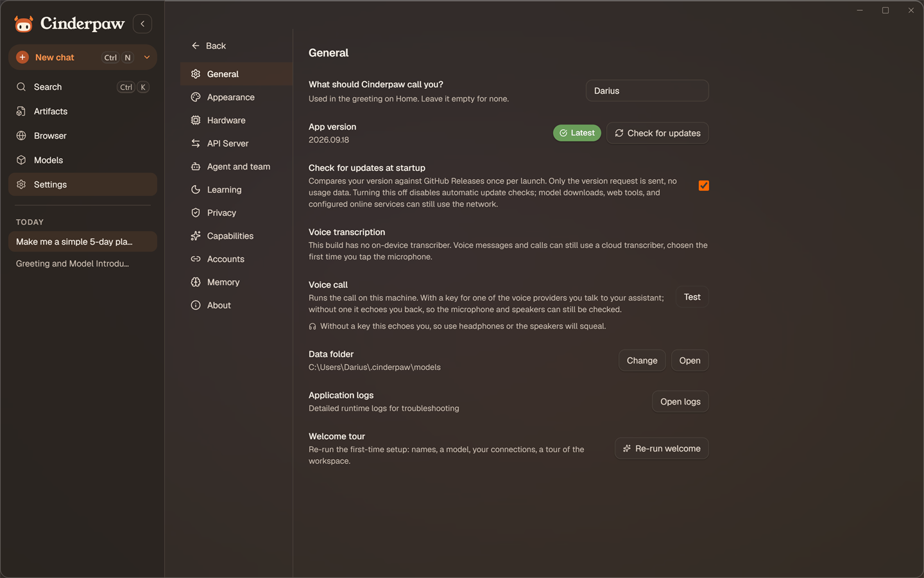Screen dimensions: 924x578
Task: Select the General settings tab
Action: click(236, 74)
